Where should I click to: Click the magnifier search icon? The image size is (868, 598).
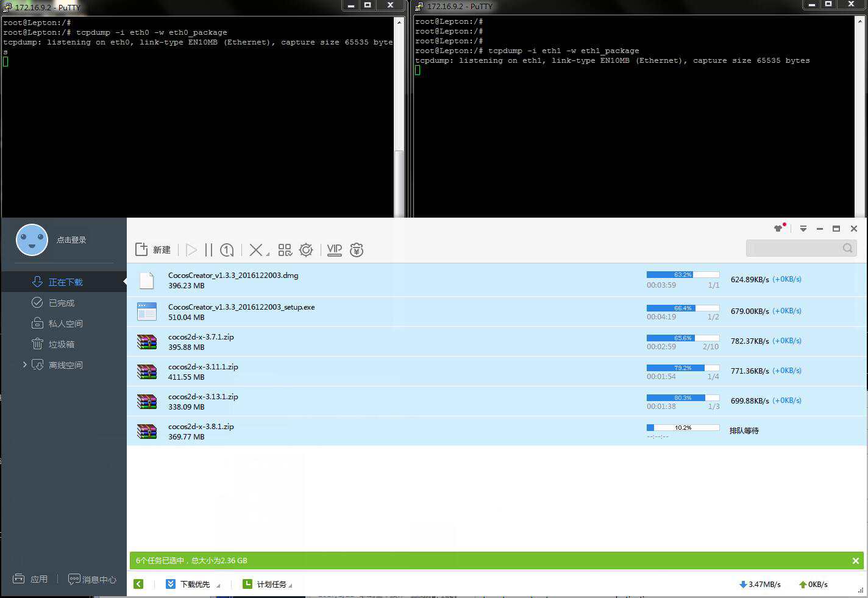click(x=848, y=248)
